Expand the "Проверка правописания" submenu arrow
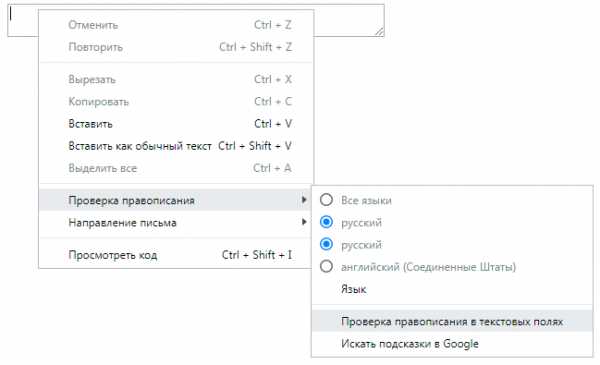Screen dimensions: 600x365 pos(304,200)
